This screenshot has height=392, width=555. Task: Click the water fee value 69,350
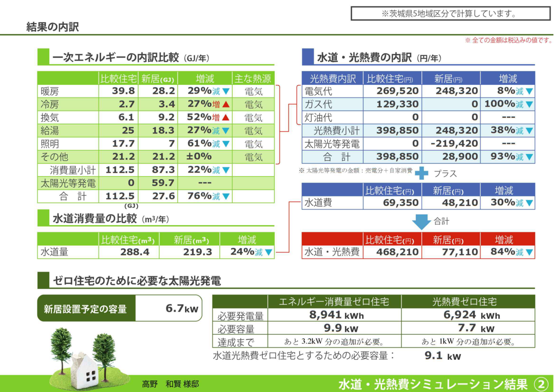click(x=401, y=203)
